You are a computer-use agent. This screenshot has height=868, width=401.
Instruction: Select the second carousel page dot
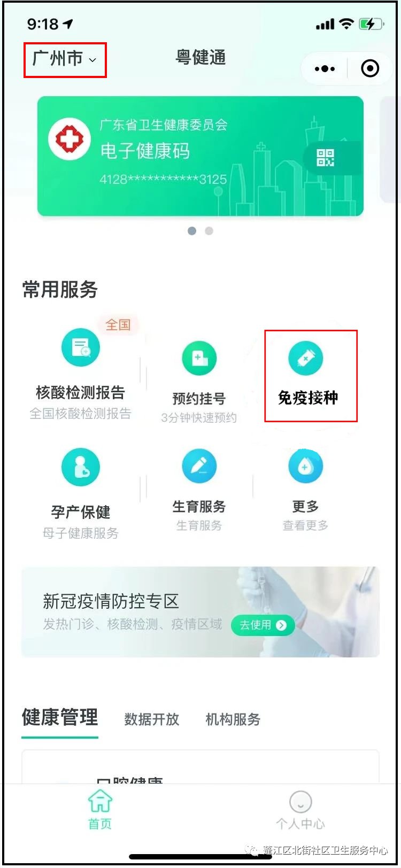tap(209, 231)
